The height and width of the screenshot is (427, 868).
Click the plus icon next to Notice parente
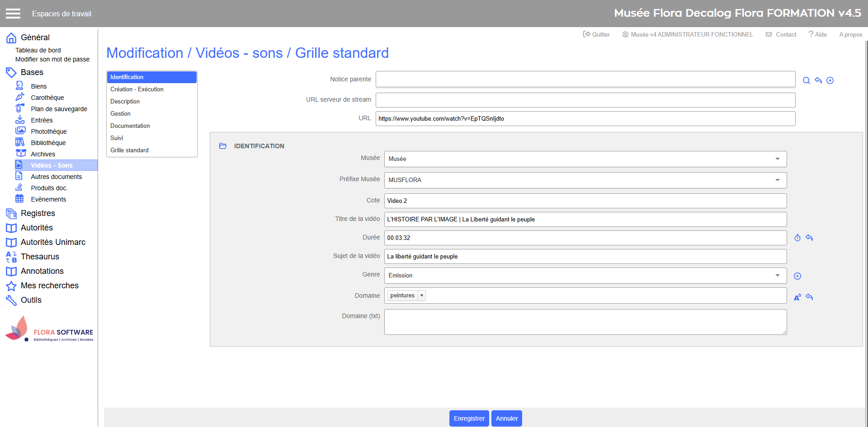pyautogui.click(x=830, y=80)
